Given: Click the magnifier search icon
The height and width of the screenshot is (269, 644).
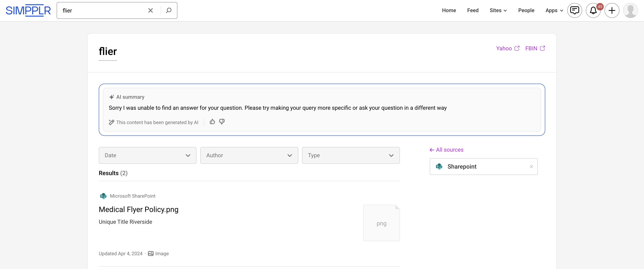Looking at the screenshot, I should pyautogui.click(x=169, y=10).
